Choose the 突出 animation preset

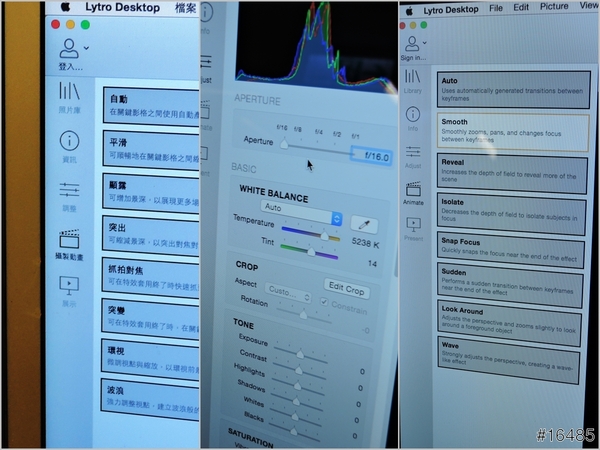(x=151, y=235)
